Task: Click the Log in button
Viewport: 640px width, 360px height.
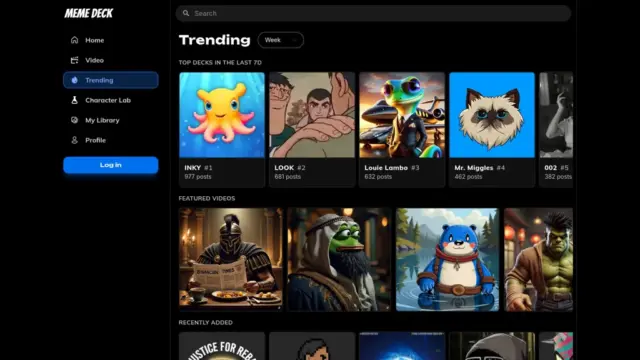Action: tap(111, 165)
